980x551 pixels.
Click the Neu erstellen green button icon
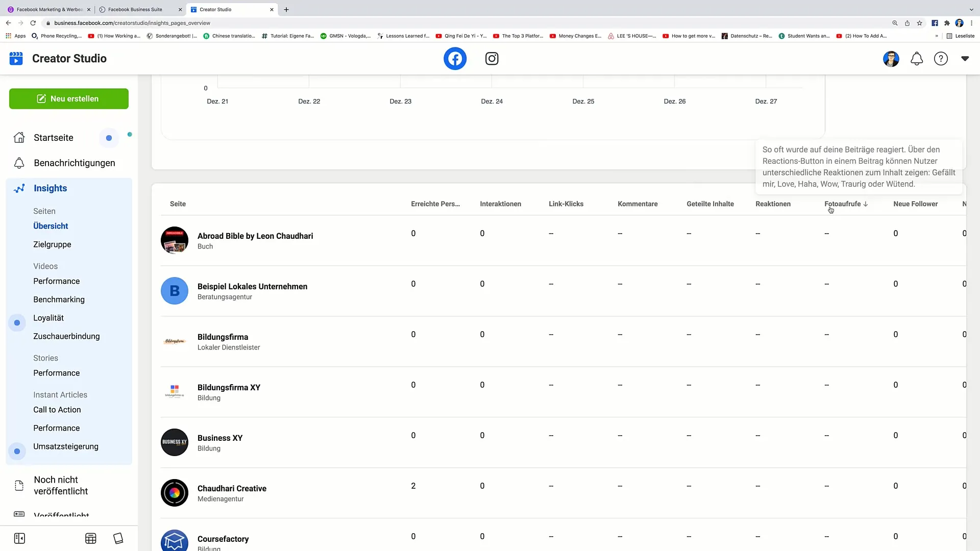click(x=42, y=99)
